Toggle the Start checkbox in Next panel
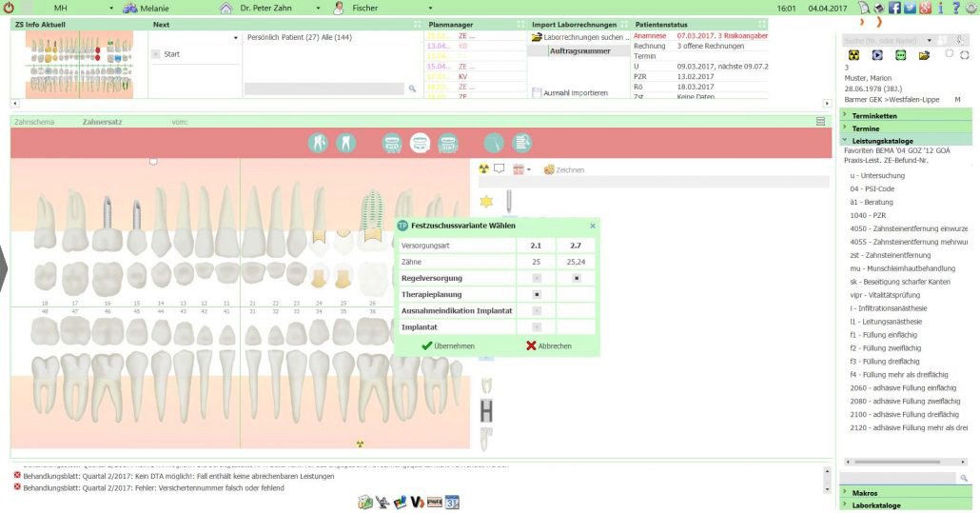The width and height of the screenshot is (980, 513). click(x=156, y=54)
